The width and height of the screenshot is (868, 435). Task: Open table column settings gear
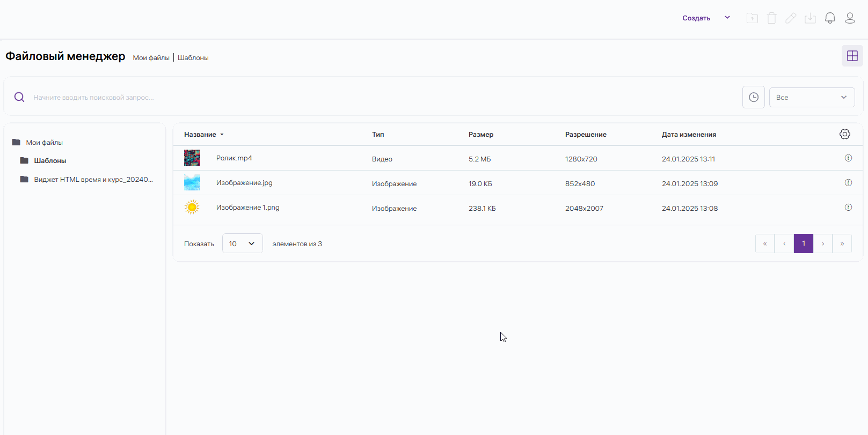click(x=844, y=134)
